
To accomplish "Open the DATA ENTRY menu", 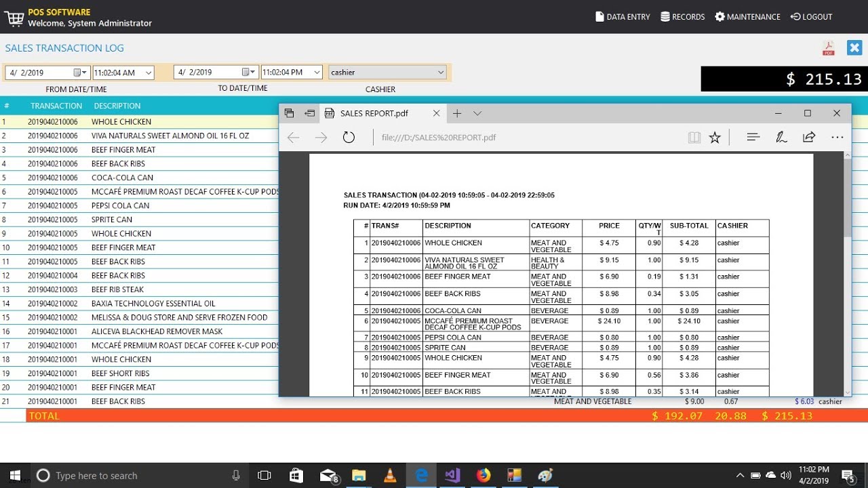I will point(623,17).
